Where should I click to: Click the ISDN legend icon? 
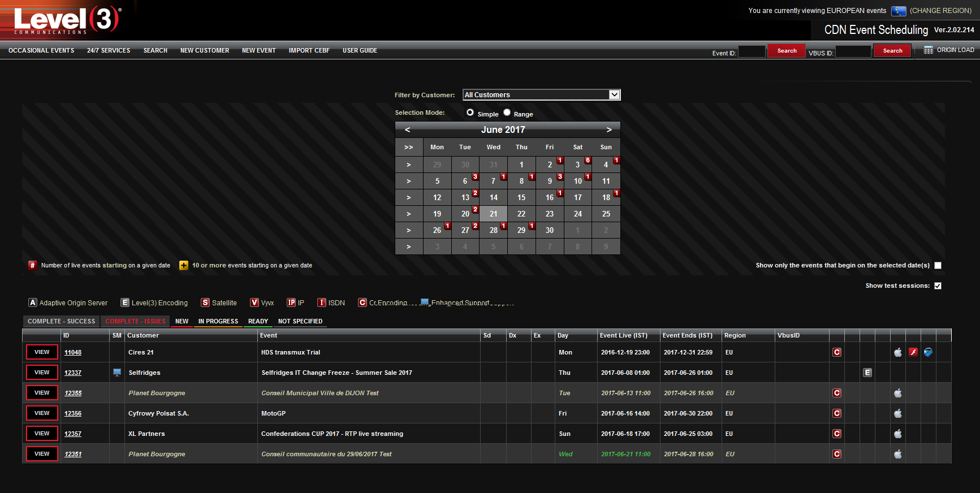[x=322, y=302]
